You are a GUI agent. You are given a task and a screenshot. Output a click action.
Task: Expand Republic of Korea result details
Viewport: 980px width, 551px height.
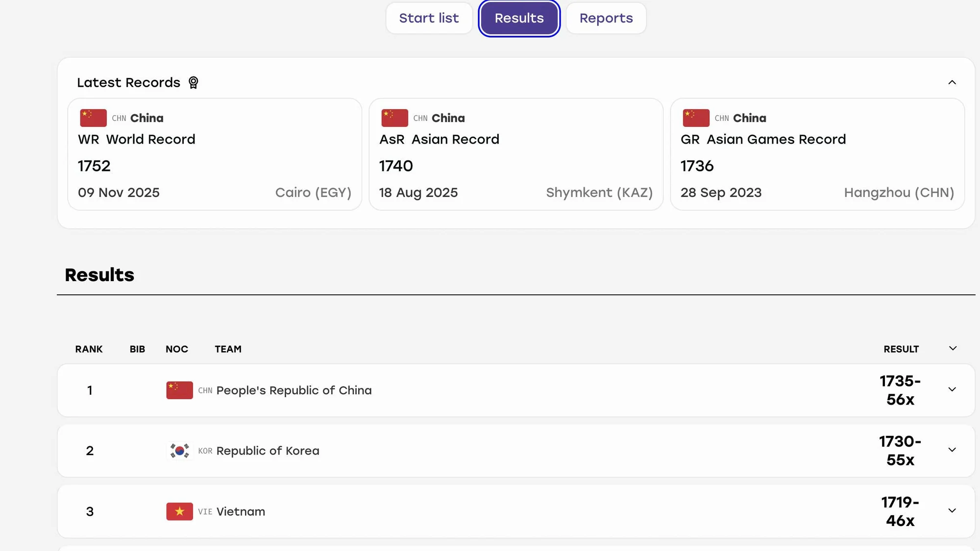point(952,450)
